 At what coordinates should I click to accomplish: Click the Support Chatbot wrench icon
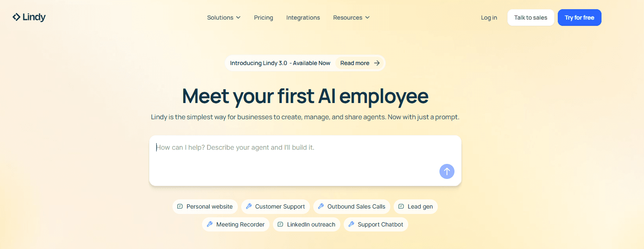coord(351,224)
